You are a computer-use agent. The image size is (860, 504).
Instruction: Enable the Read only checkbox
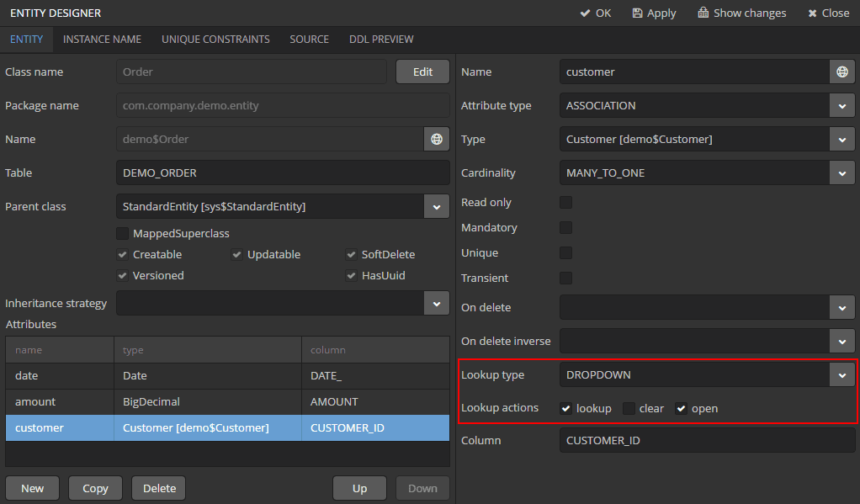[566, 203]
